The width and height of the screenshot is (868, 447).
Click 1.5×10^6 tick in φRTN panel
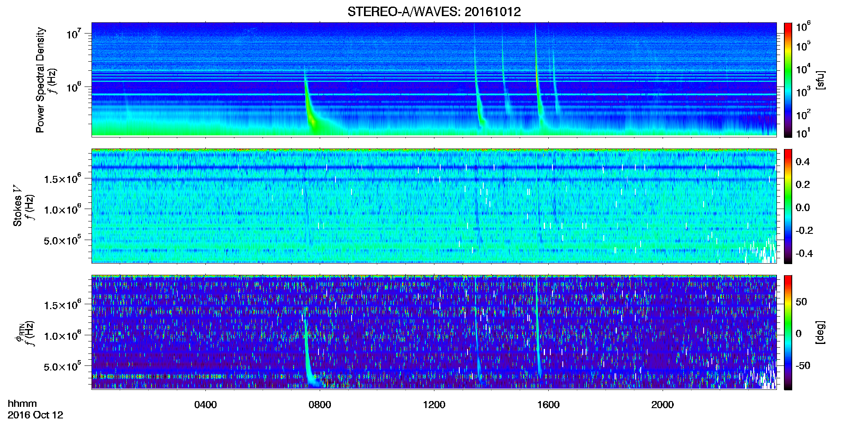coord(63,305)
